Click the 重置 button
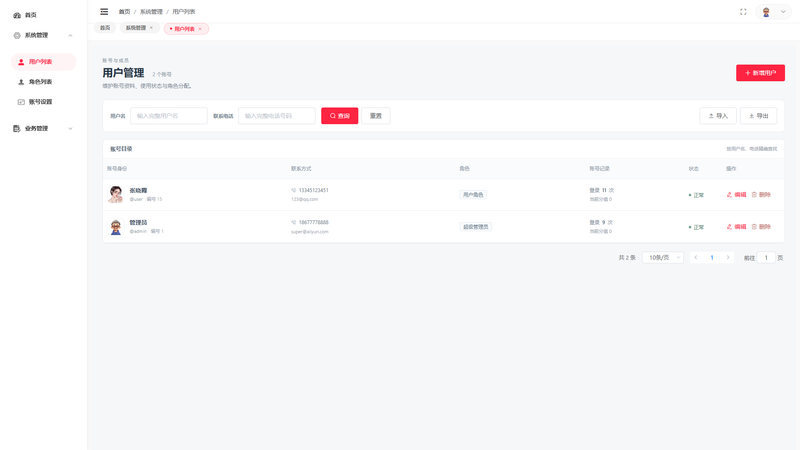Viewport: 800px width, 450px height. [376, 116]
